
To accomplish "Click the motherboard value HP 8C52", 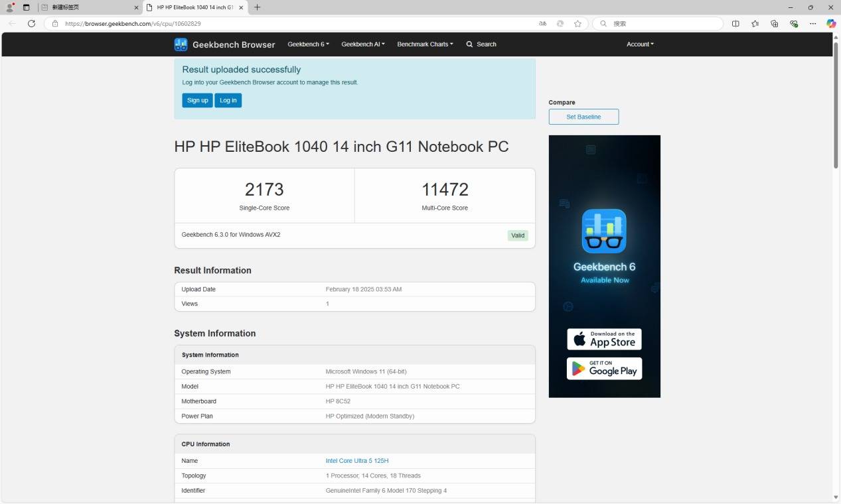I will pos(338,401).
